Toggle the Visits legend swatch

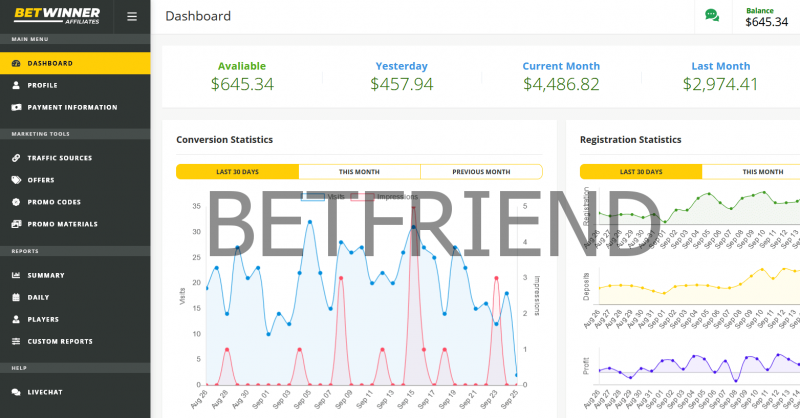313,196
